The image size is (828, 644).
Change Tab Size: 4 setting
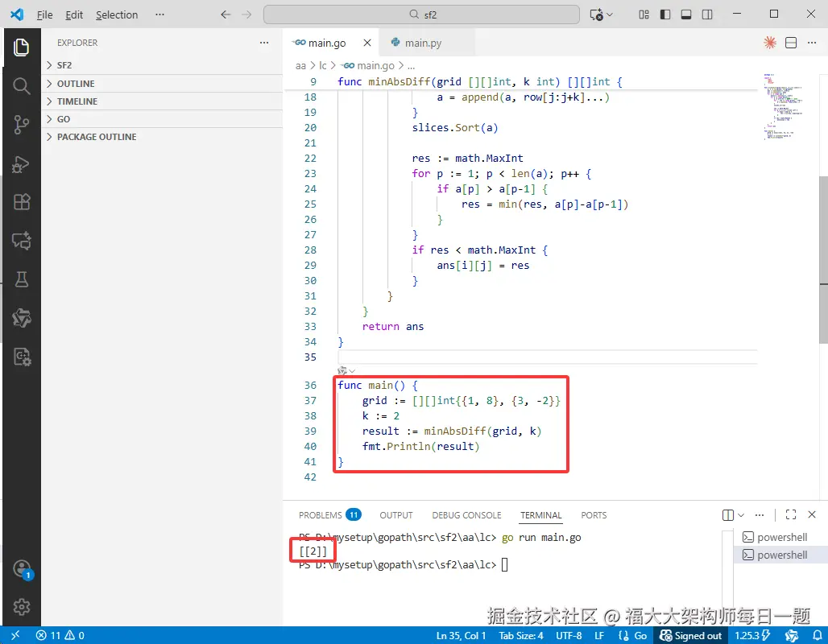pyautogui.click(x=520, y=636)
